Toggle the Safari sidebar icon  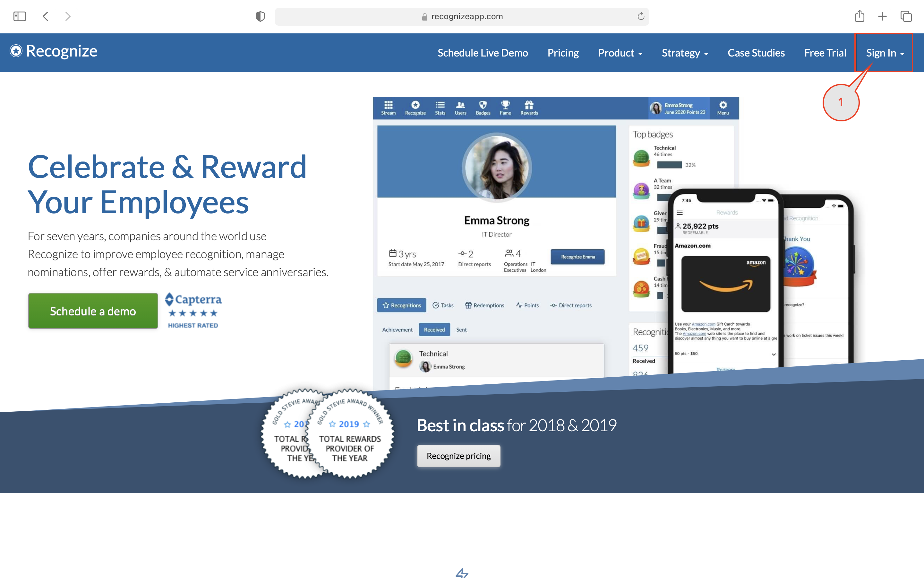20,16
